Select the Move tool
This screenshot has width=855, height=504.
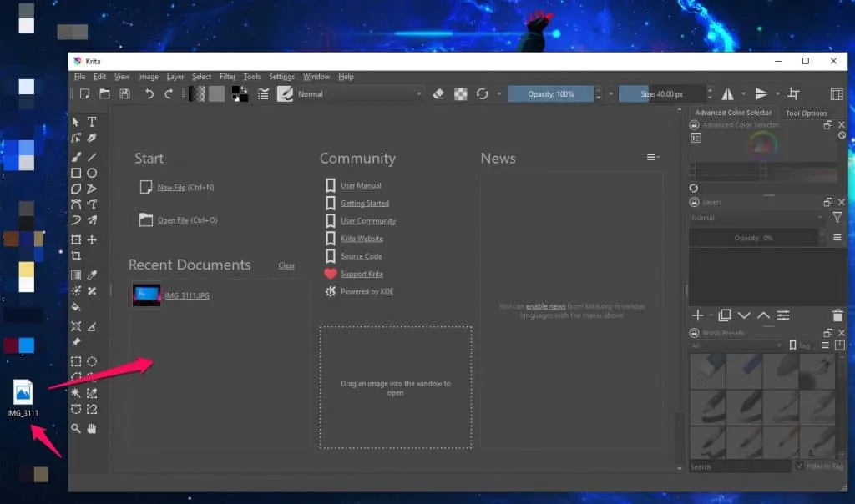coord(92,240)
